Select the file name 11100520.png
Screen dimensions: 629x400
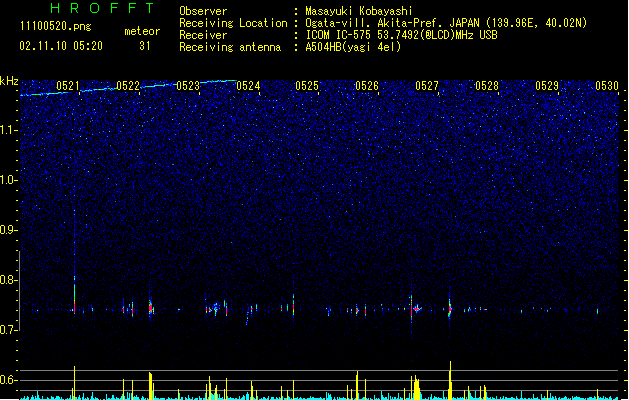(x=56, y=27)
